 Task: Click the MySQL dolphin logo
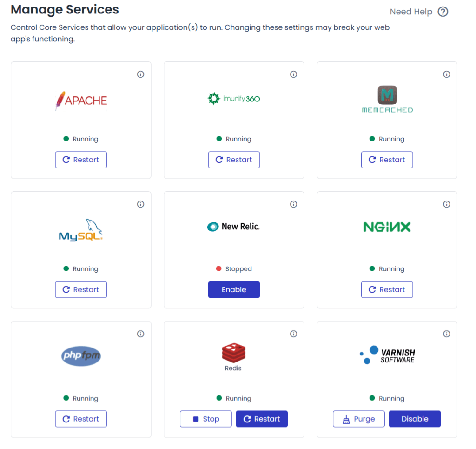[x=81, y=230]
